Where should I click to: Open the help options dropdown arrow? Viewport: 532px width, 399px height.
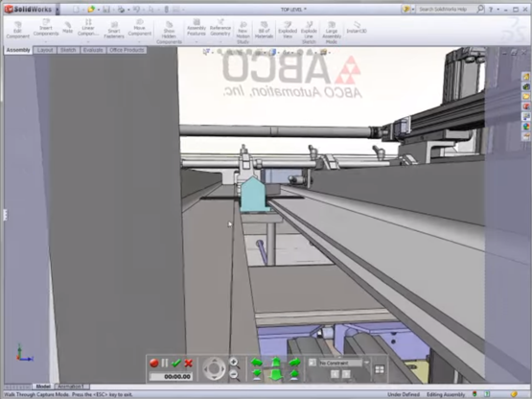tap(498, 10)
